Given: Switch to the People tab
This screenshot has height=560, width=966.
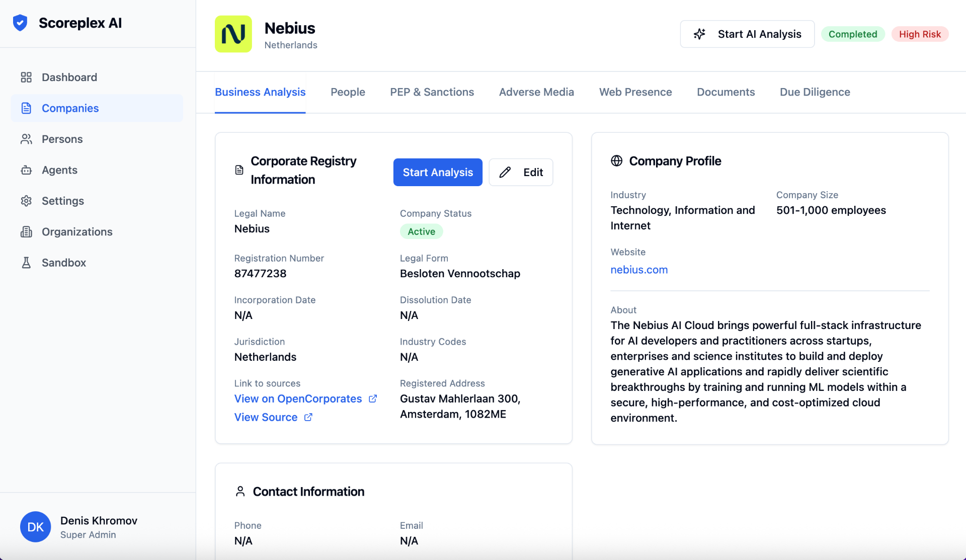Looking at the screenshot, I should (x=348, y=92).
